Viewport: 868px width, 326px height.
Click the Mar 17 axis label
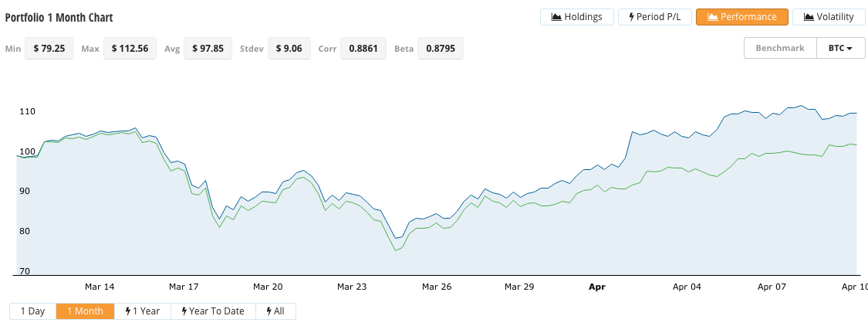pyautogui.click(x=184, y=287)
